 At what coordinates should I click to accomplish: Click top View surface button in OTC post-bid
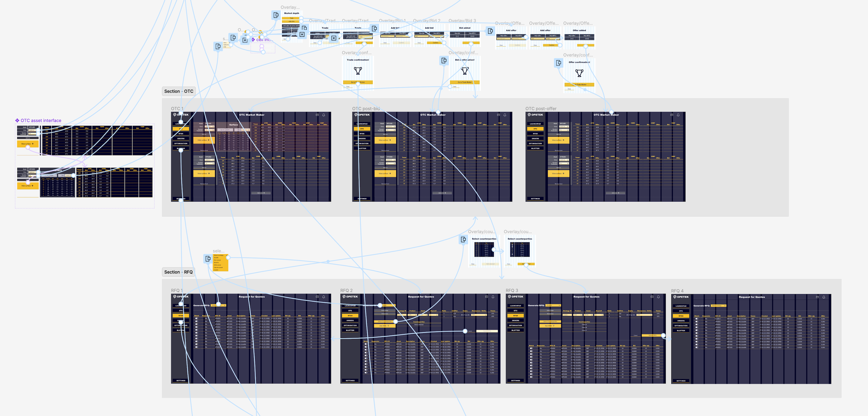pos(385,140)
